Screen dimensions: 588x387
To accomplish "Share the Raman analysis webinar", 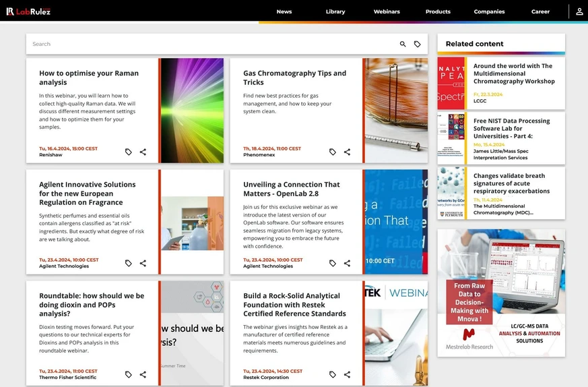I will [143, 152].
